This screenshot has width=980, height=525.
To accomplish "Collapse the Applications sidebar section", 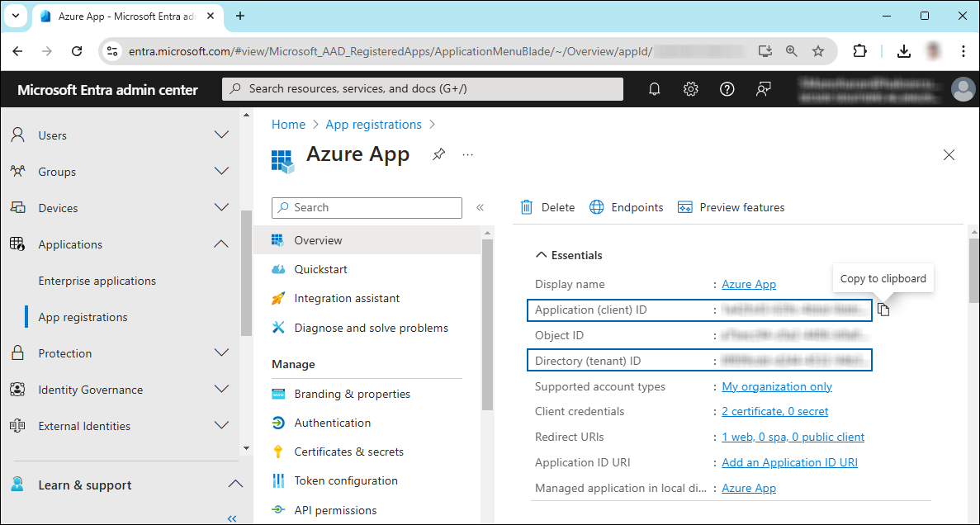I will click(x=221, y=244).
